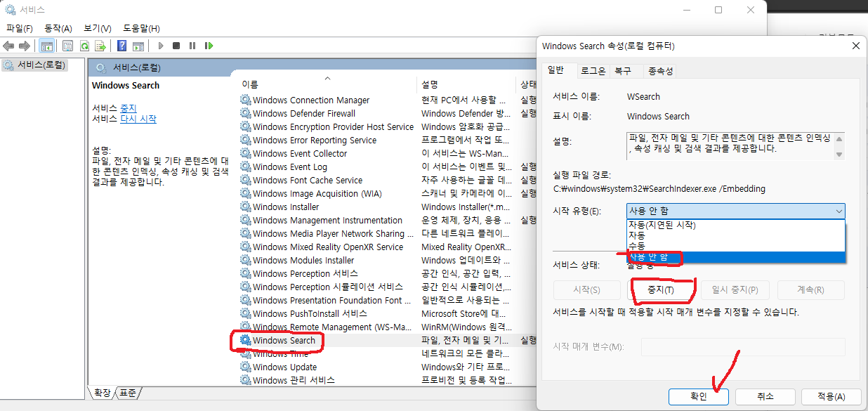Click the forward arrow in the toolbar
The width and height of the screenshot is (868, 411).
(25, 46)
